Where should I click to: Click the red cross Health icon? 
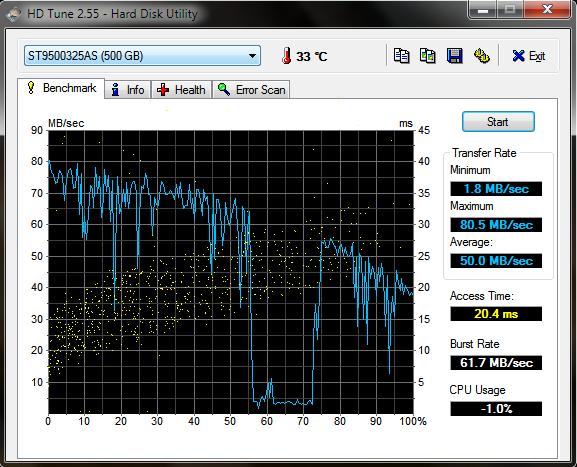[163, 89]
